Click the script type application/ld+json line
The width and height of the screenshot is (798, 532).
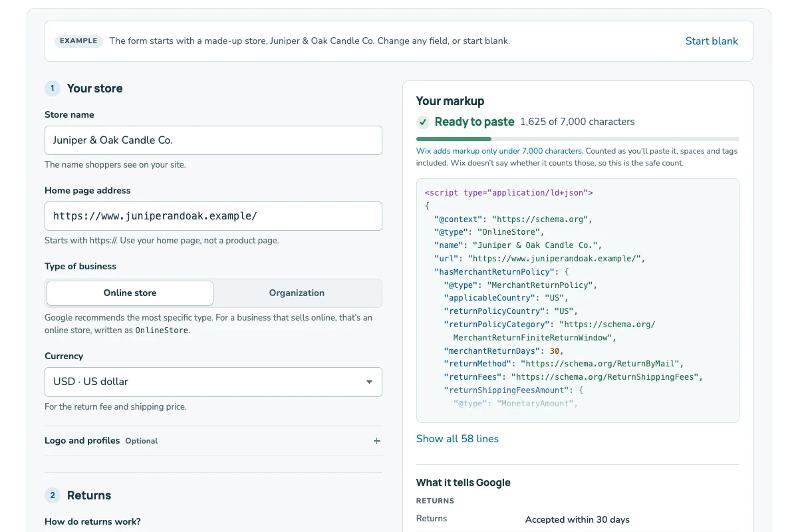pyautogui.click(x=509, y=193)
